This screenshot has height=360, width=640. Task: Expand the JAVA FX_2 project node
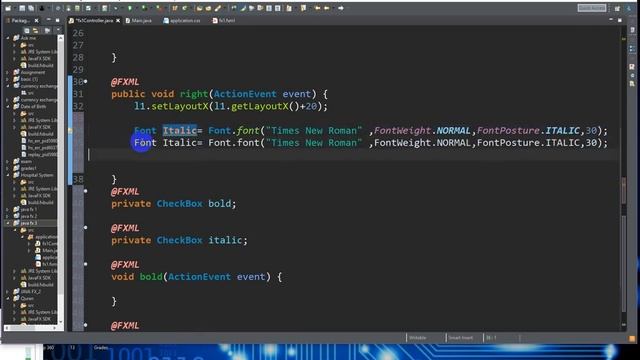point(8,292)
